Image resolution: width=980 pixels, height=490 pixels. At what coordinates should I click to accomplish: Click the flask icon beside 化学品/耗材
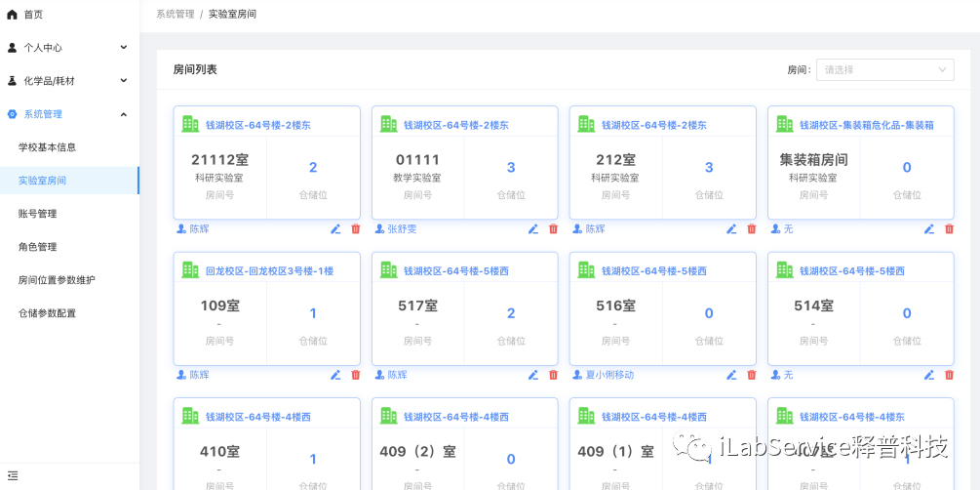[12, 81]
